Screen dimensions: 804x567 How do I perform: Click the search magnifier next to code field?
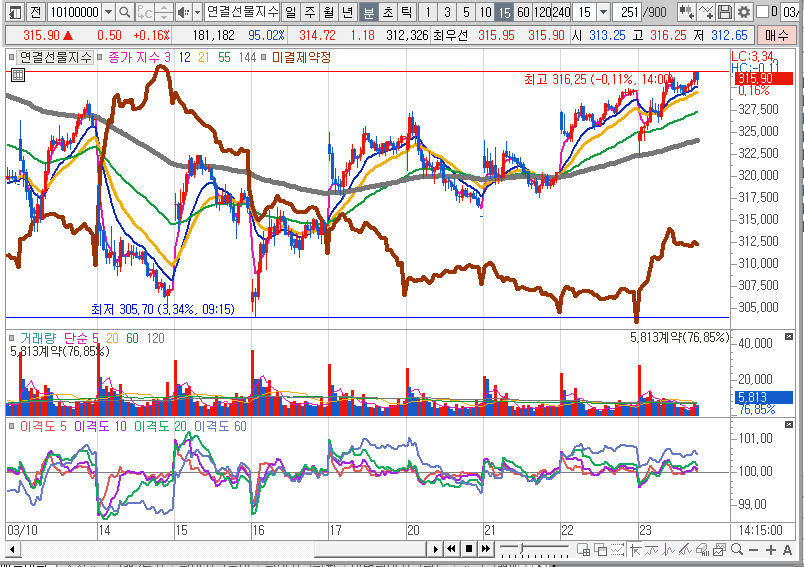point(124,12)
